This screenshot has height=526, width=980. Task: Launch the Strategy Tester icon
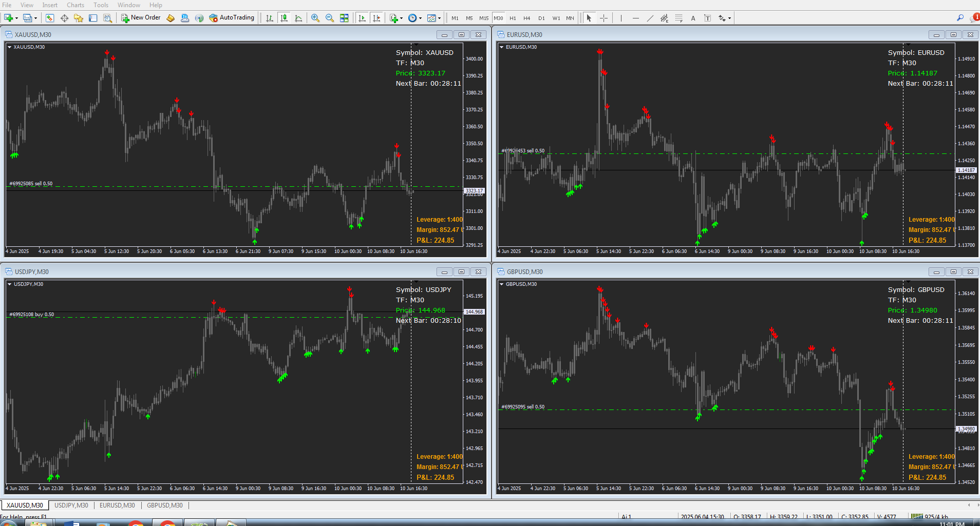[x=107, y=18]
